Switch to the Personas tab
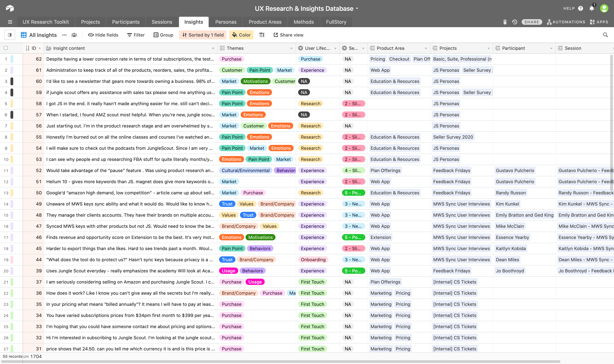614x364 pixels. click(x=226, y=22)
